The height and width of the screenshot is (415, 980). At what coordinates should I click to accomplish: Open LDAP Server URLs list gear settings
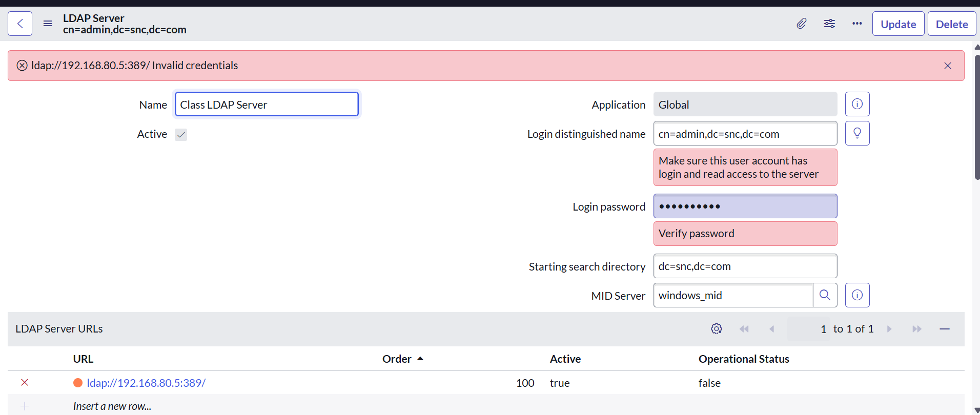[717, 329]
